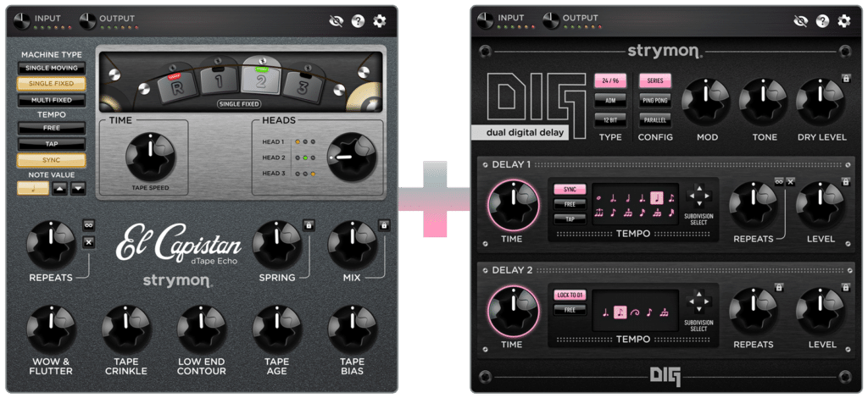Choose the Ping Pong config
The width and height of the screenshot is (868, 398).
point(655,100)
